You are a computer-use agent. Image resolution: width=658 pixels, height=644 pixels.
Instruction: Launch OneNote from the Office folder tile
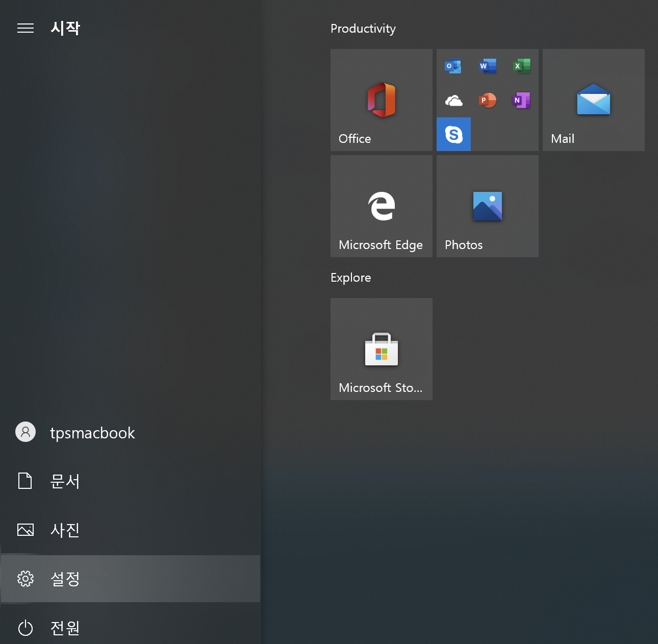(x=521, y=101)
